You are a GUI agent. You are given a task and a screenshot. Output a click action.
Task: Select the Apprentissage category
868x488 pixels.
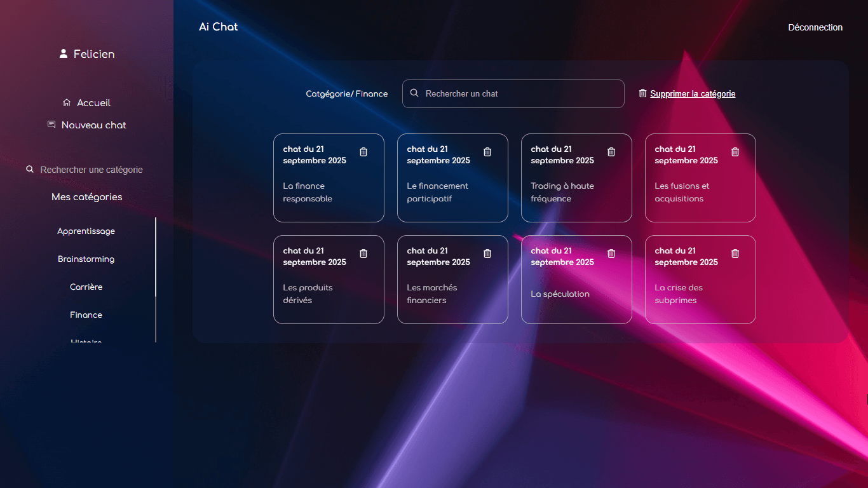(x=86, y=231)
